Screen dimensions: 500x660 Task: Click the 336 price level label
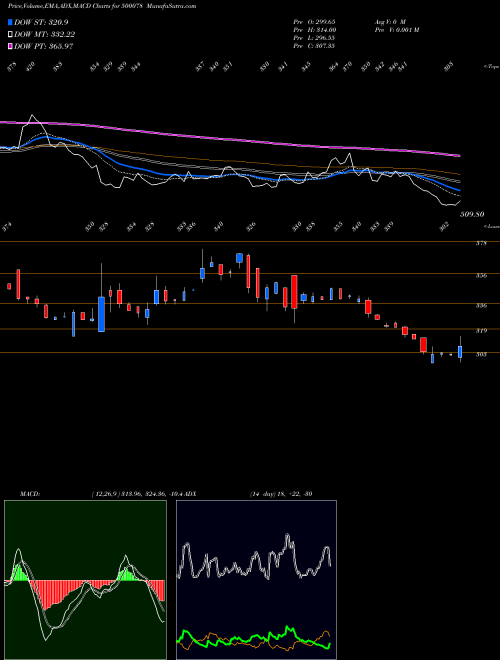pos(481,306)
